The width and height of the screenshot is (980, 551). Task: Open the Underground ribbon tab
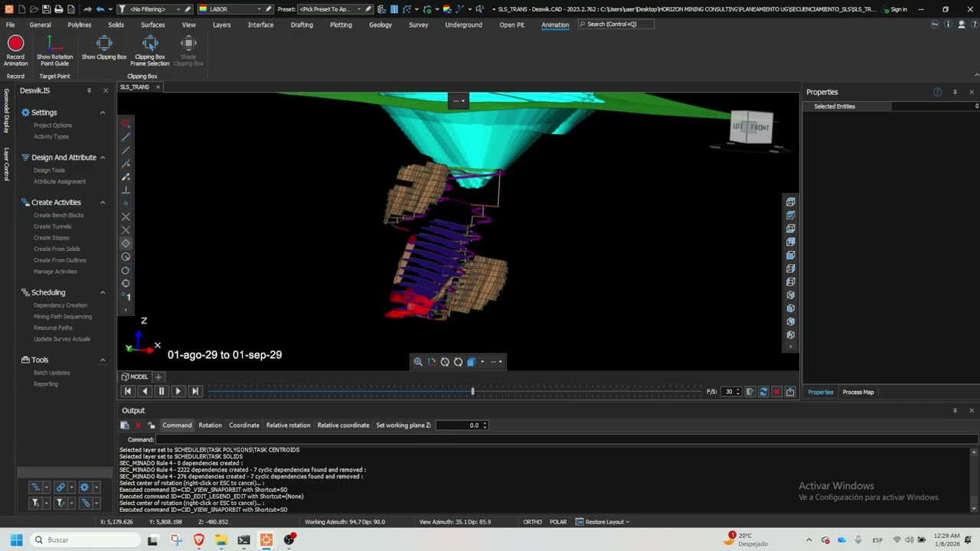(463, 24)
